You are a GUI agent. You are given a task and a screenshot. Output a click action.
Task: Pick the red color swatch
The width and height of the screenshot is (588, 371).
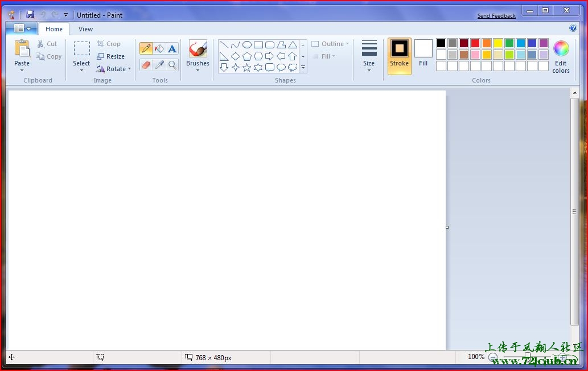475,43
